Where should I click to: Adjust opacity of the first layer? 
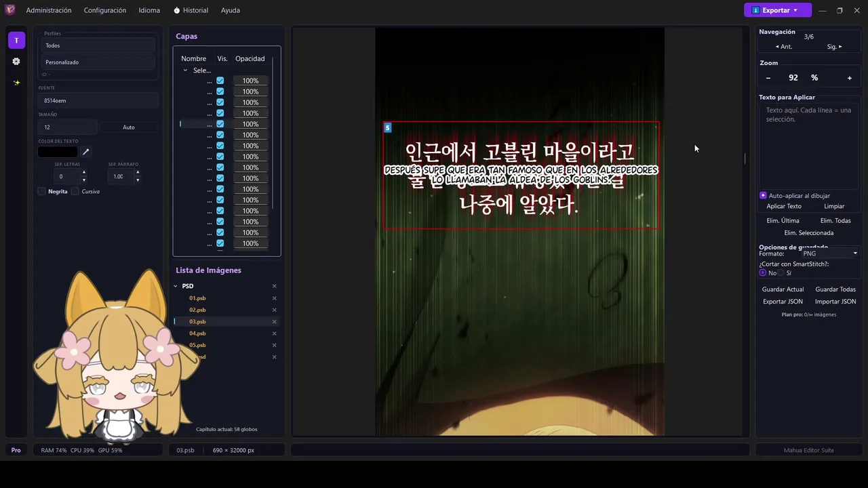pos(250,81)
